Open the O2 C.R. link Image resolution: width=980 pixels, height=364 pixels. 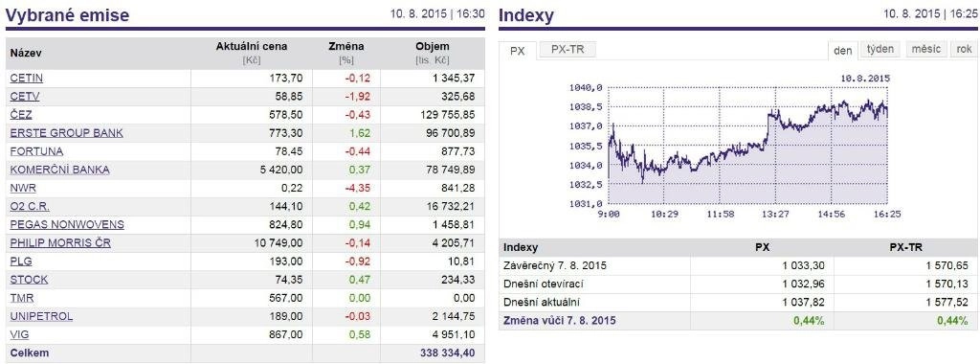[x=30, y=206]
